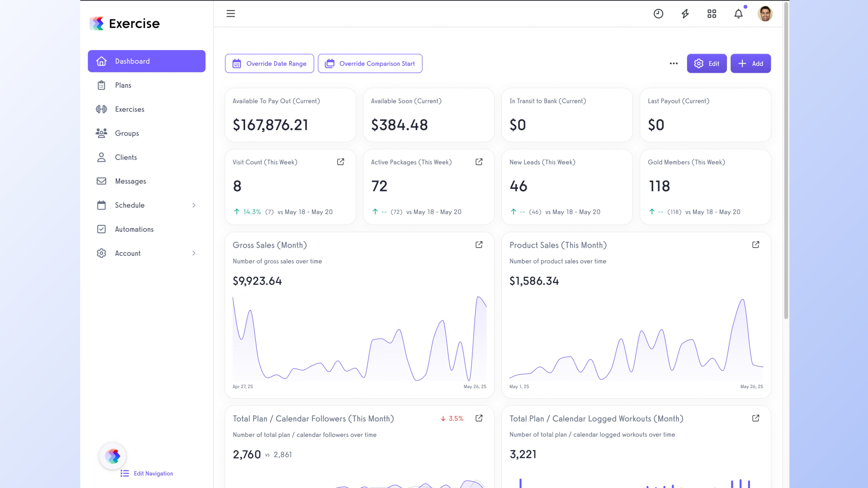Image resolution: width=868 pixels, height=488 pixels.
Task: Open the notifications bell
Action: 738,14
